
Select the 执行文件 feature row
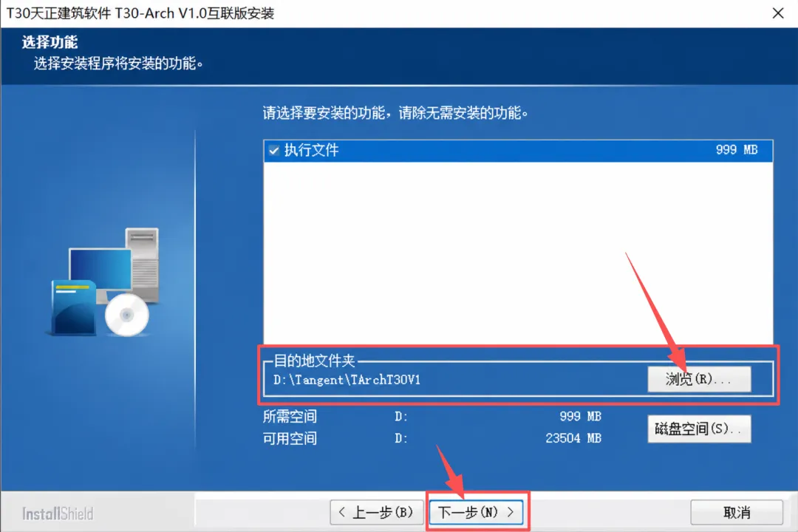pyautogui.click(x=518, y=151)
